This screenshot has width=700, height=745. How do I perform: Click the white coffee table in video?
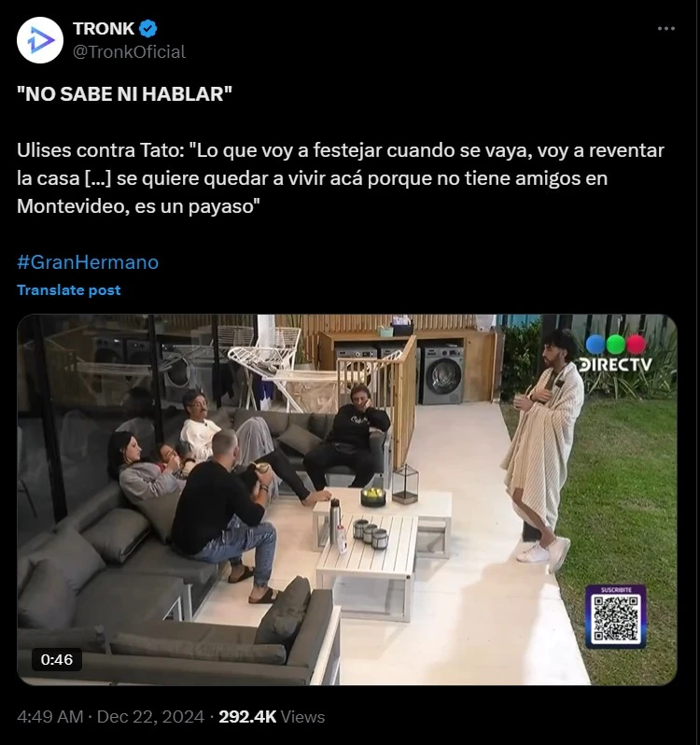click(367, 566)
